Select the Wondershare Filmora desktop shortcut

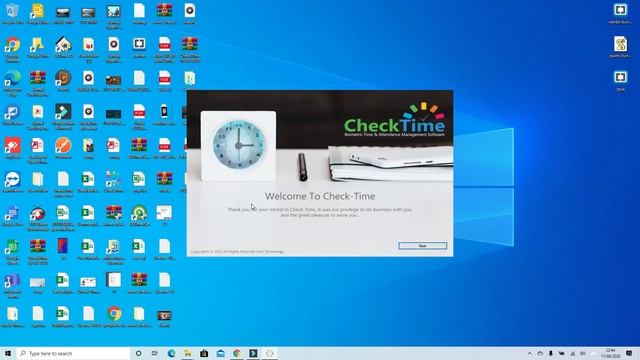click(x=63, y=112)
